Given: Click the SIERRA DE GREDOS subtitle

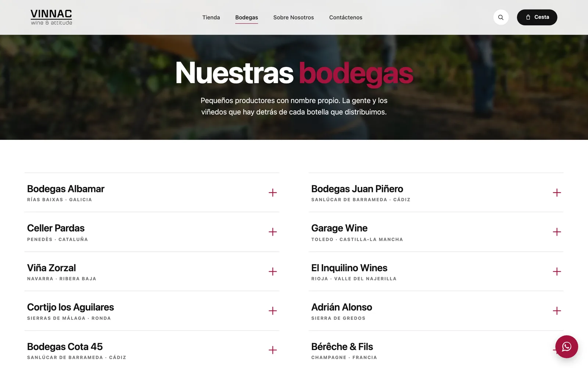Looking at the screenshot, I should click(x=338, y=318).
